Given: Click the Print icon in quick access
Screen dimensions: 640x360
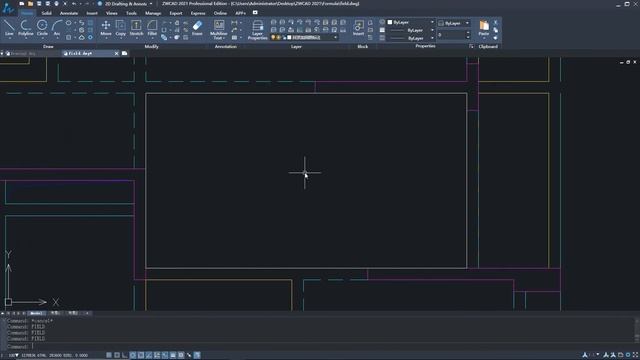Looking at the screenshot, I should pos(56,4).
